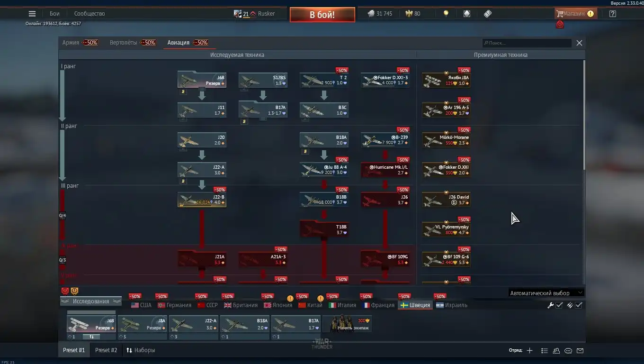Select premium Bf 109 G-6 aircraft
This screenshot has height=364, width=644.
click(x=446, y=260)
